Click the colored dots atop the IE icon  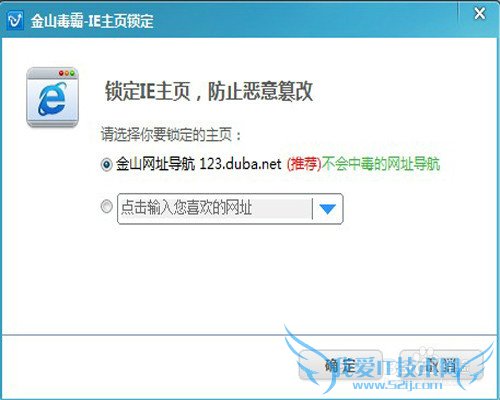(67, 73)
